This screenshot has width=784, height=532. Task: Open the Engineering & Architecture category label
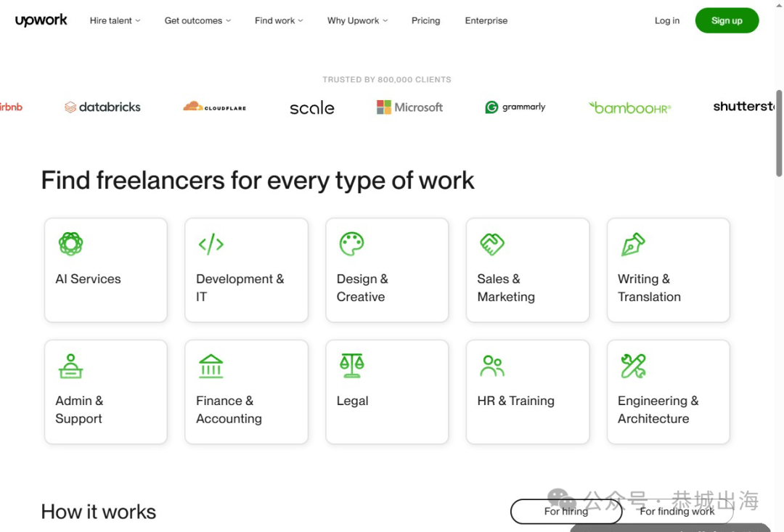point(658,409)
